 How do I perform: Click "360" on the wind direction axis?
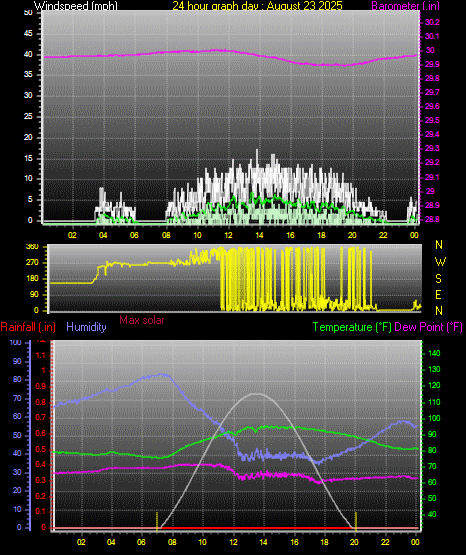click(33, 247)
